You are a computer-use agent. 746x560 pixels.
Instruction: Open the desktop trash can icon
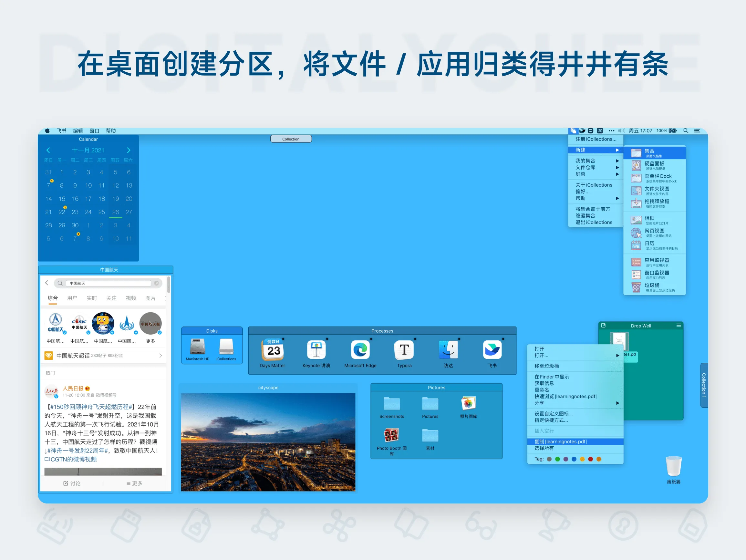(x=673, y=467)
